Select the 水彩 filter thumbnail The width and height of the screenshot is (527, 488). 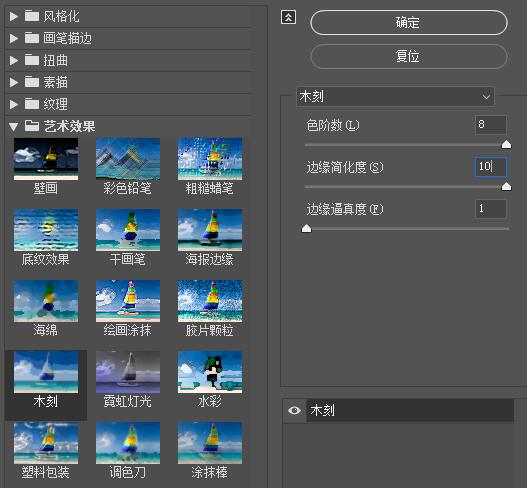pos(210,372)
